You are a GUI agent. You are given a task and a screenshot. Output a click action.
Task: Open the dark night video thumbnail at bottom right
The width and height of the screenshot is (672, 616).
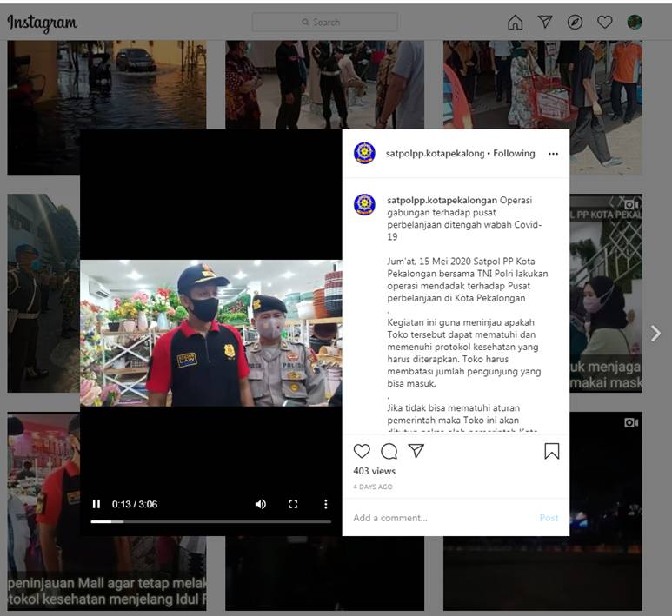[x=606, y=512]
